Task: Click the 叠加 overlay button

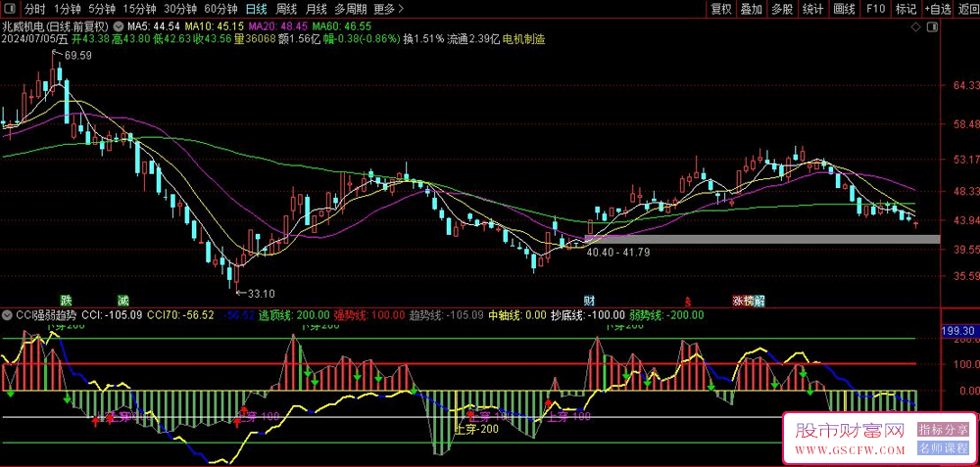Action: [752, 9]
